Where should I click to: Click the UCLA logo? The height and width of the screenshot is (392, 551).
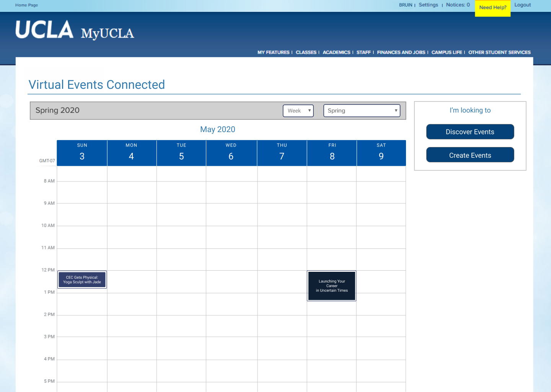pos(44,29)
